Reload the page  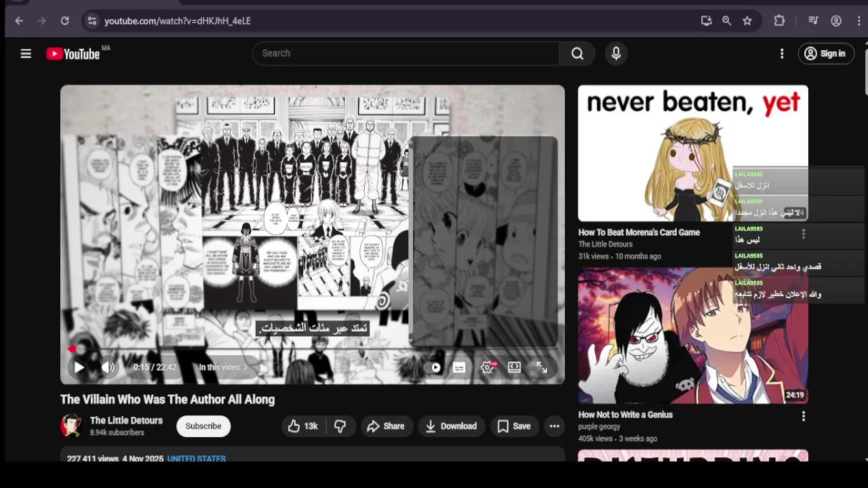pyautogui.click(x=64, y=21)
